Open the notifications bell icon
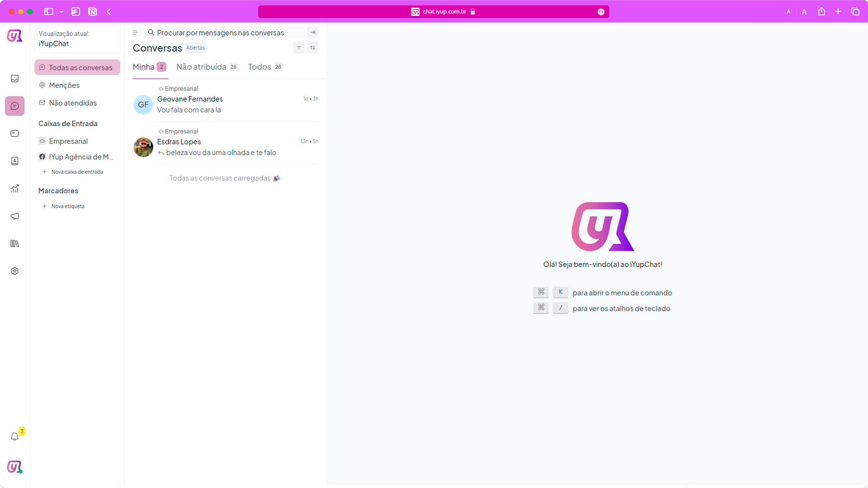The height and width of the screenshot is (488, 868). coord(14,436)
